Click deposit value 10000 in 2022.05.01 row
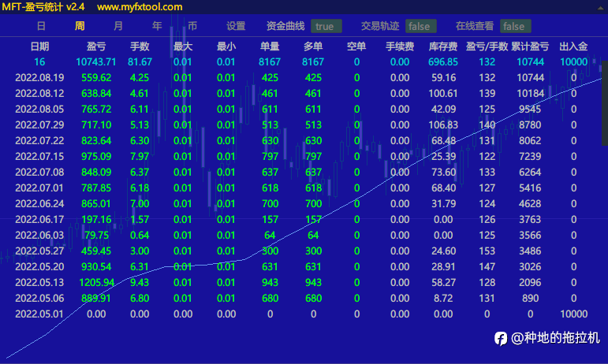 point(573,314)
